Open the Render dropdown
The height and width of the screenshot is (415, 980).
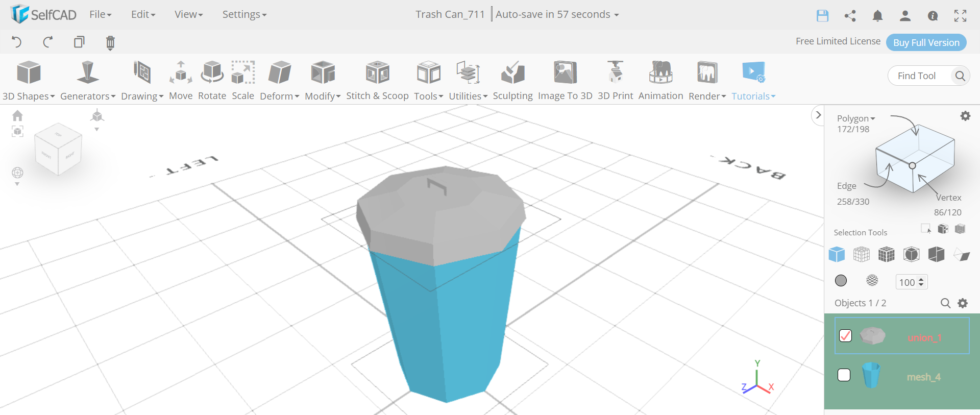coord(707,81)
